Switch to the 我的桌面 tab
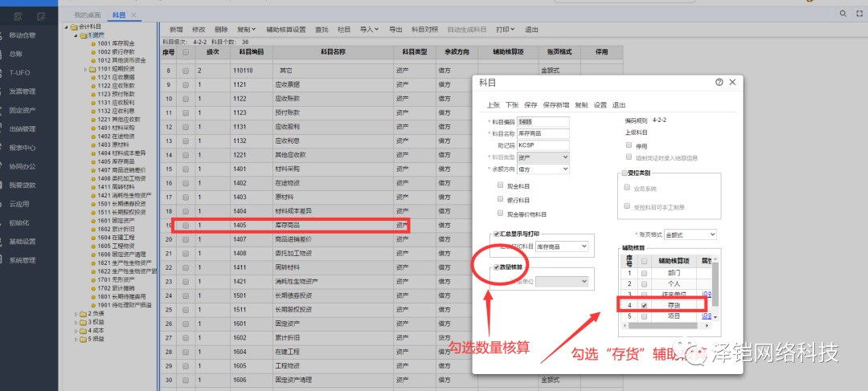 (x=88, y=15)
